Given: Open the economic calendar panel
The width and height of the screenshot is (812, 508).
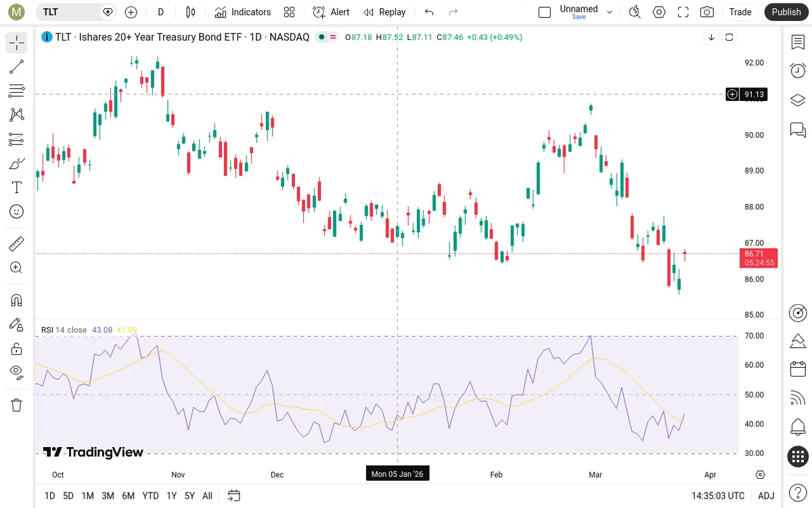Looking at the screenshot, I should 798,369.
